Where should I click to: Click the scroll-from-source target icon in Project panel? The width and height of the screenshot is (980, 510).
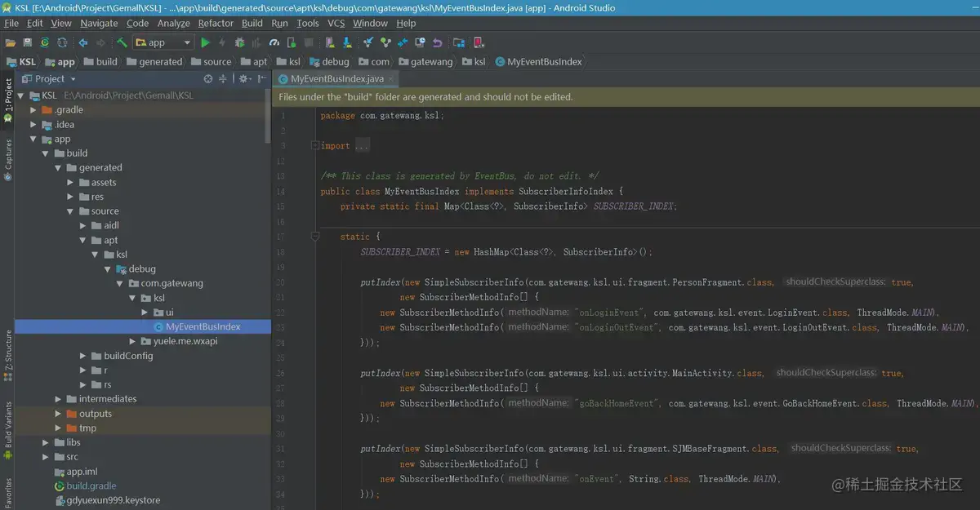tap(208, 79)
